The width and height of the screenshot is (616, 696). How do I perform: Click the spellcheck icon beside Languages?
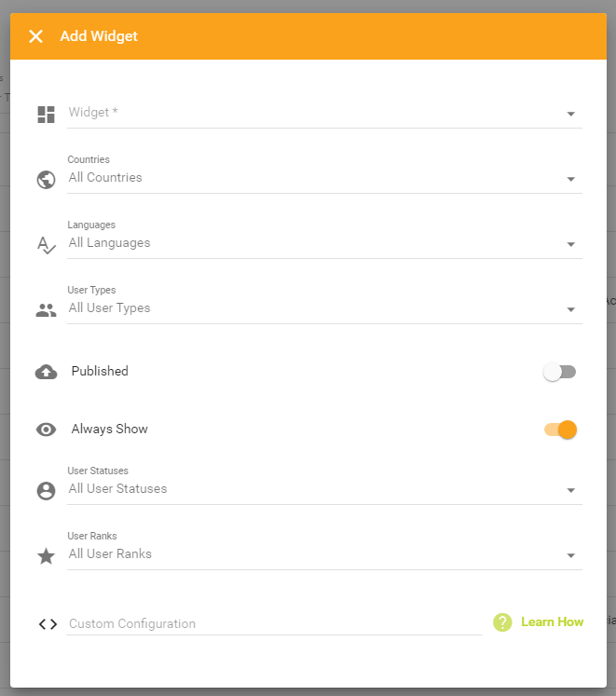[x=47, y=245]
